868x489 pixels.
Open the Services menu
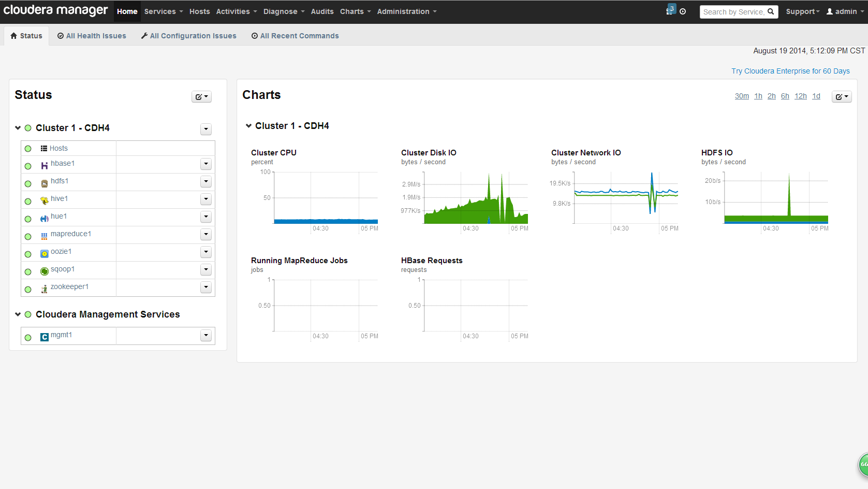164,11
